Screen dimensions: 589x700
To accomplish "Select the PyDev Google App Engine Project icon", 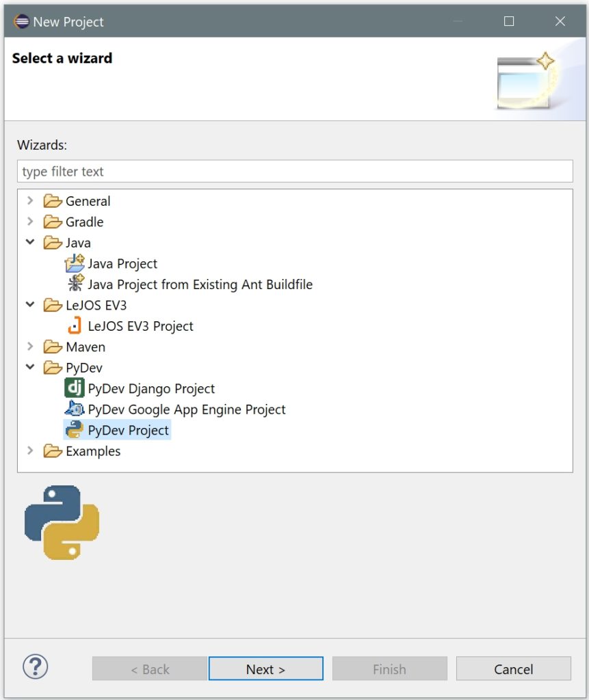I will (75, 409).
